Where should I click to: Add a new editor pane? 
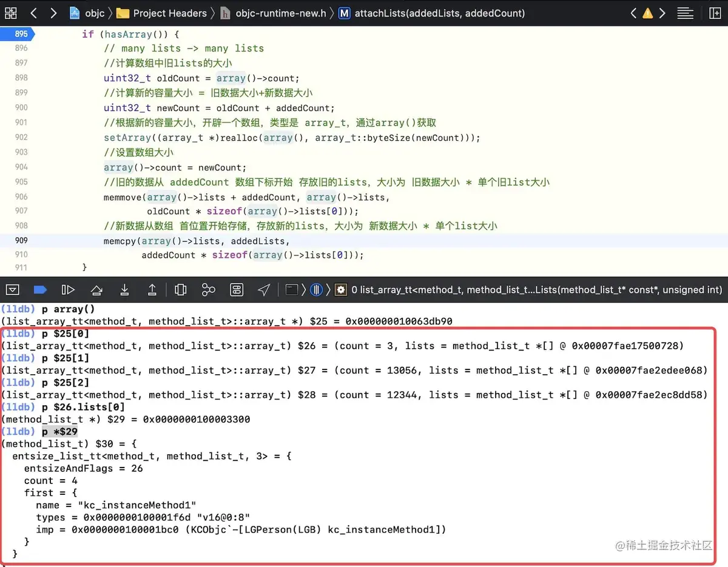(715, 13)
